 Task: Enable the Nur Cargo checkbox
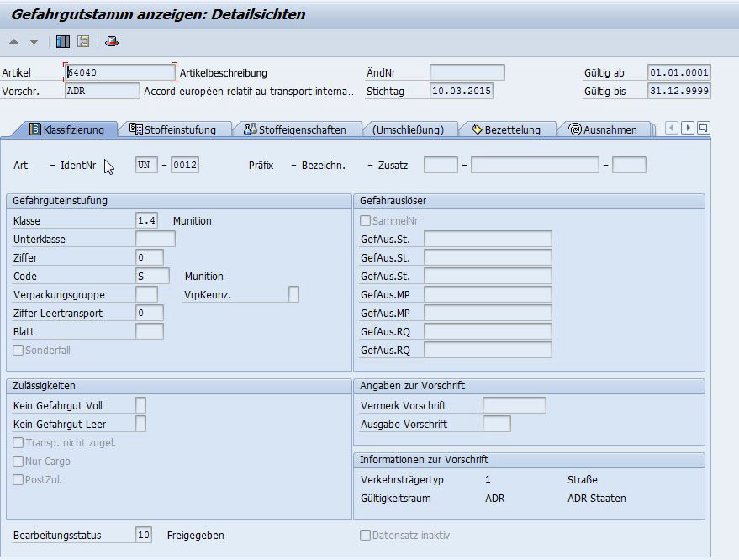[x=18, y=462]
